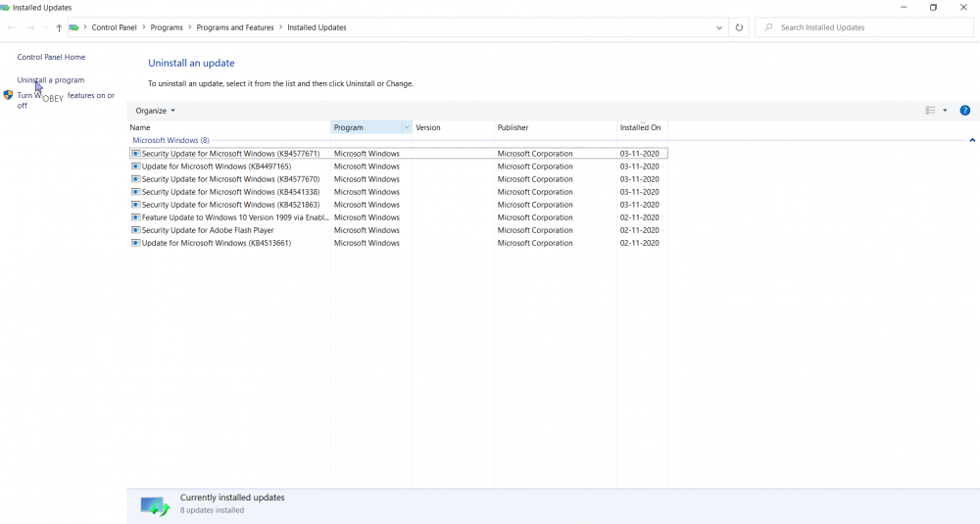Click the change view layout icon
The width and height of the screenshot is (980, 524).
point(930,111)
